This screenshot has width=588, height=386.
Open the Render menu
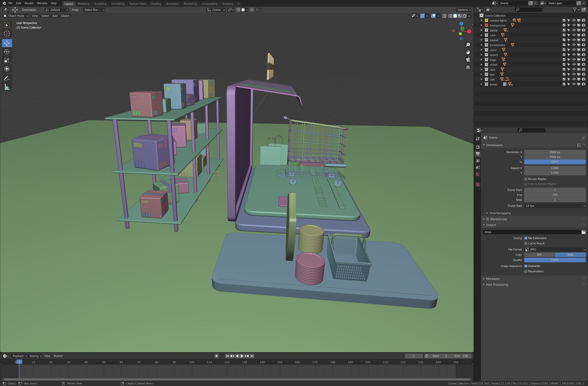click(29, 3)
